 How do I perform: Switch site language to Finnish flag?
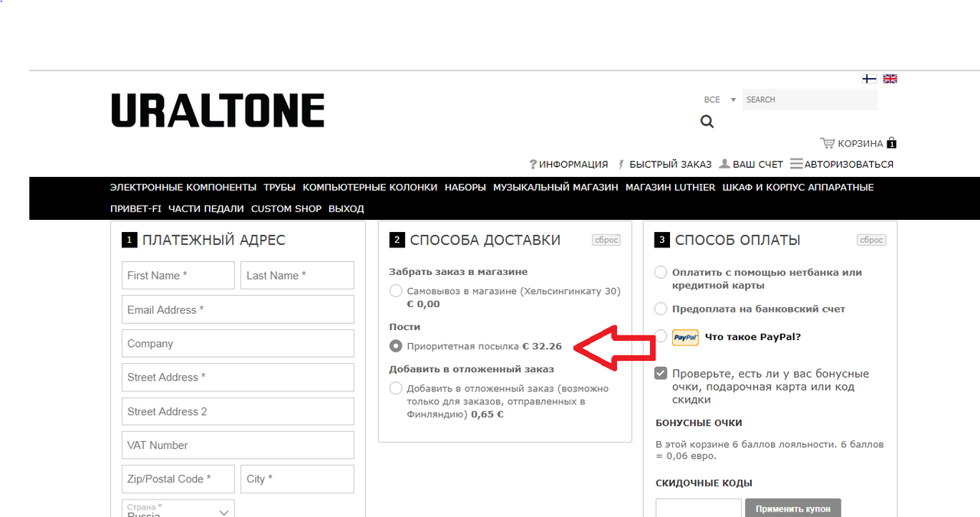[x=869, y=79]
